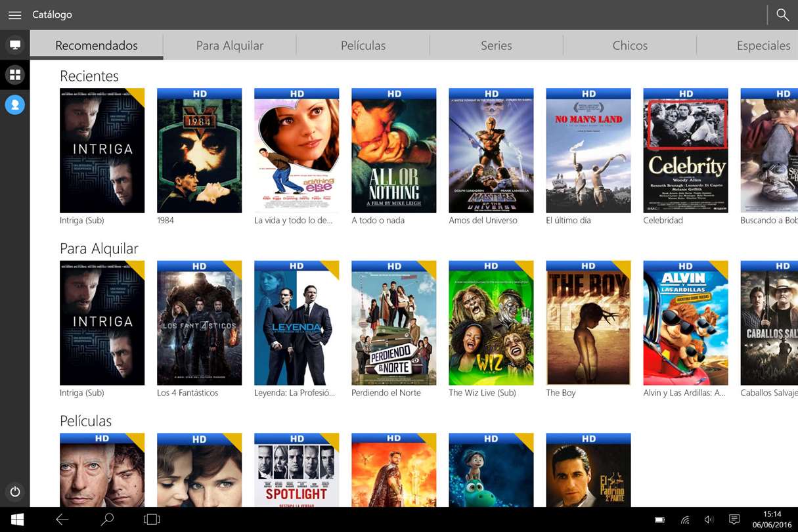Open the Películas section heading
Image resolution: width=798 pixels, height=532 pixels.
tap(86, 421)
